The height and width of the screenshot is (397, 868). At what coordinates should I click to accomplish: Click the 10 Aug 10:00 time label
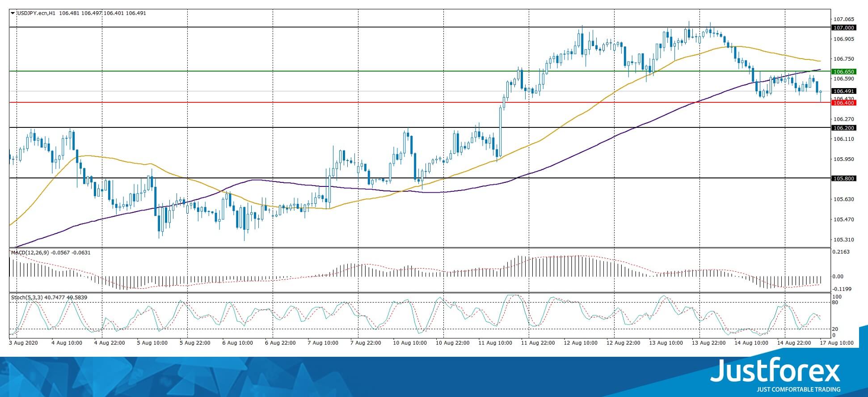pyautogui.click(x=410, y=343)
